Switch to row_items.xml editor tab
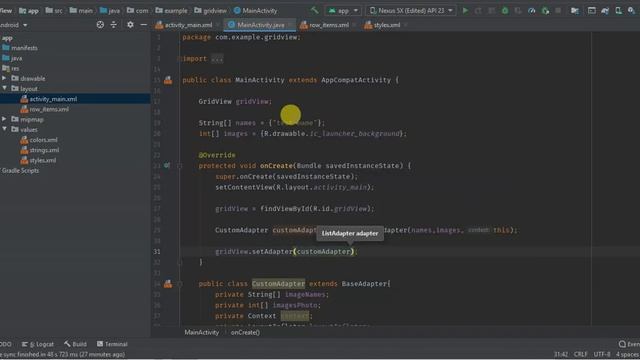The width and height of the screenshot is (640, 360). (x=329, y=25)
